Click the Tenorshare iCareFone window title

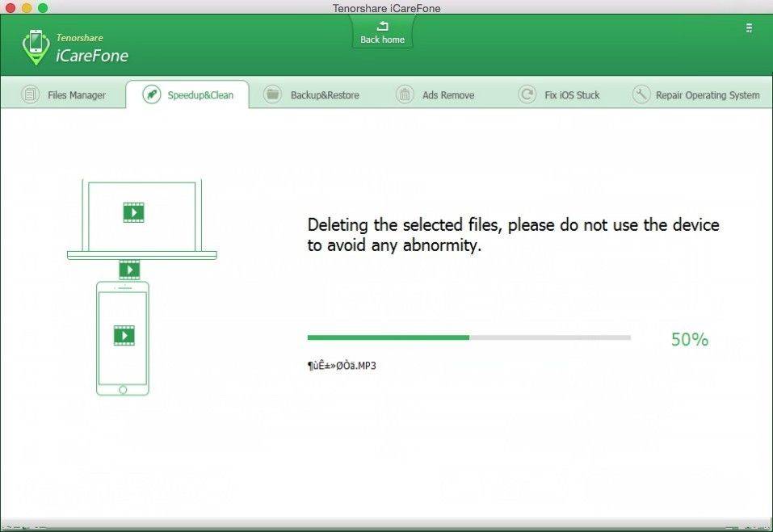[x=386, y=8]
